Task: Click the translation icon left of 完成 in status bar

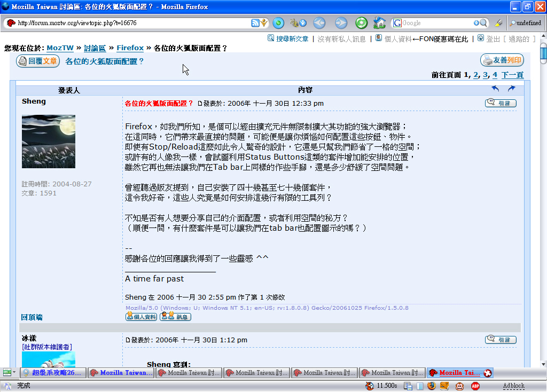Action: coord(7,386)
